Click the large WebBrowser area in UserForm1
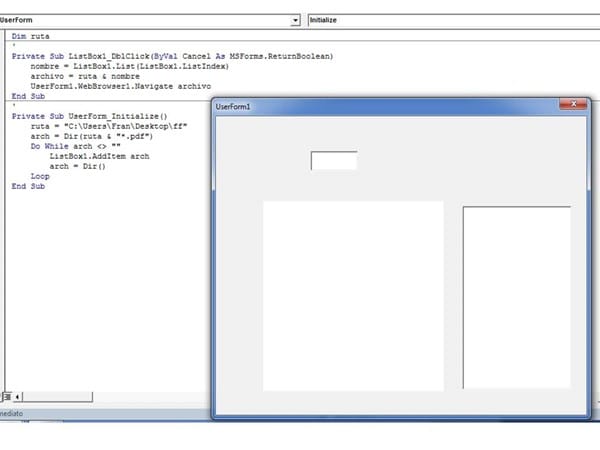This screenshot has width=600, height=450. click(x=353, y=295)
